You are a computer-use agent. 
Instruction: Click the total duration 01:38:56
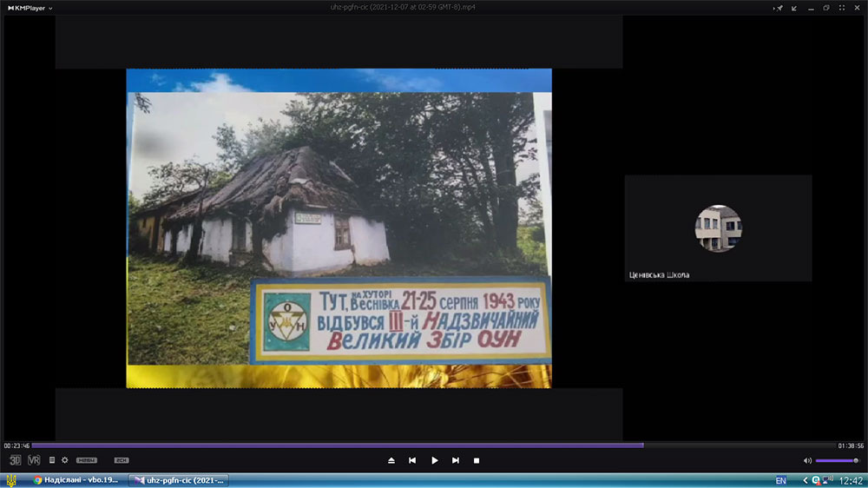(851, 445)
